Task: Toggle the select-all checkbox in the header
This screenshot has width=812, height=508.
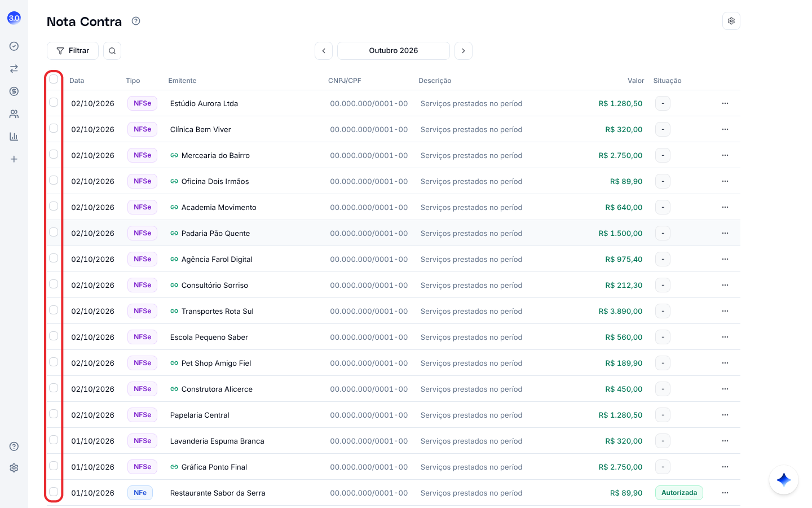Action: tap(54, 79)
